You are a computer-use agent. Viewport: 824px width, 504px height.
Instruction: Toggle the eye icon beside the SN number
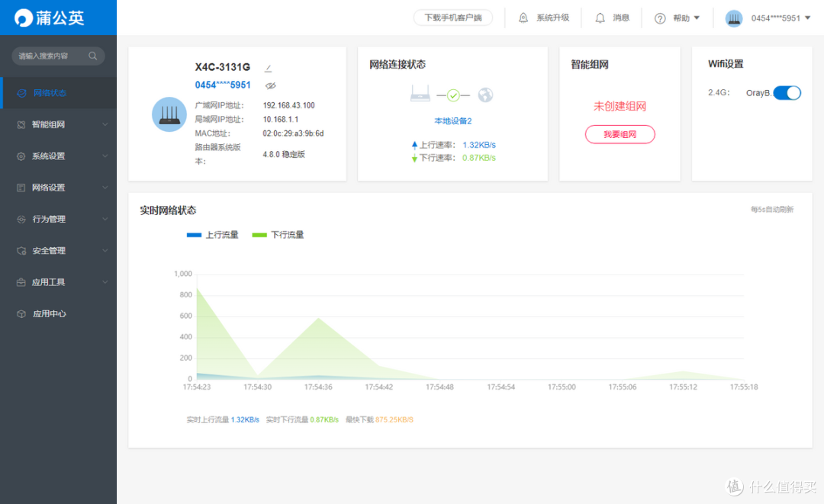click(x=271, y=85)
